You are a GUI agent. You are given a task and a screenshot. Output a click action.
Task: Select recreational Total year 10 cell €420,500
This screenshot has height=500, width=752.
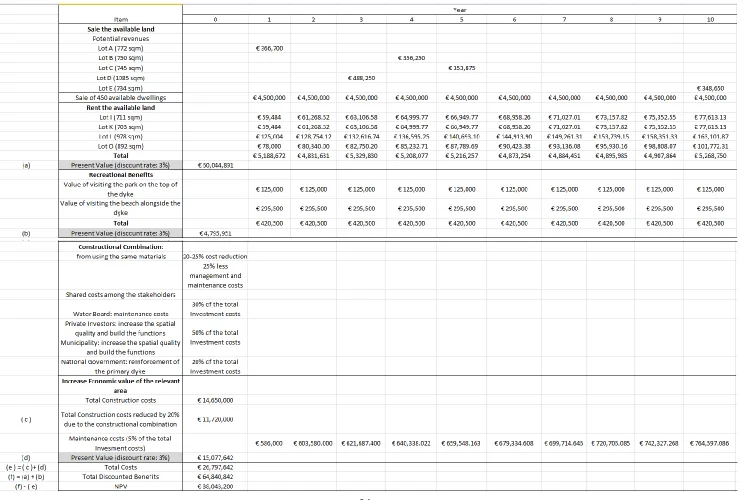click(711, 223)
